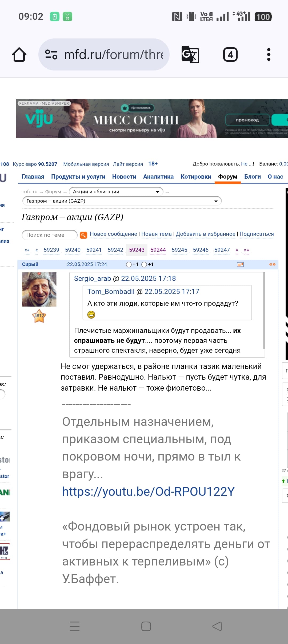Image resolution: width=288 pixels, height=644 pixels.
Task: Open the tab switcher showing 4 tabs
Action: click(x=230, y=54)
